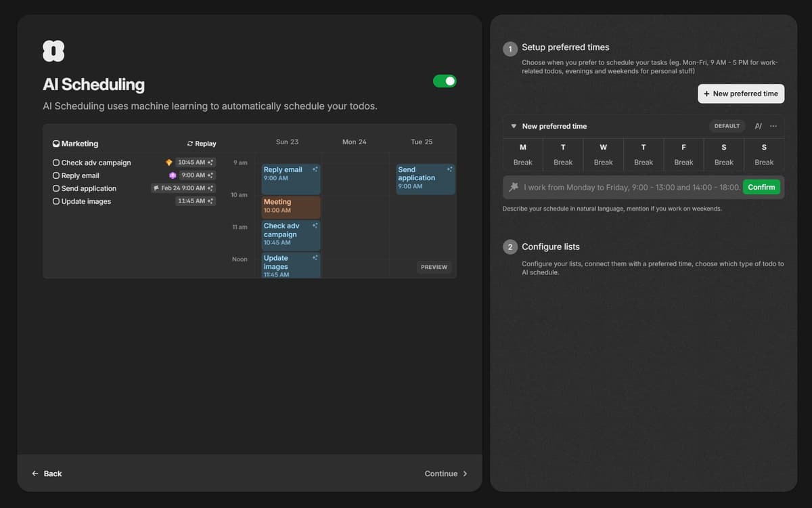Mark 'Update images' todo as complete
Screen dimensions: 812x508
(56, 201)
